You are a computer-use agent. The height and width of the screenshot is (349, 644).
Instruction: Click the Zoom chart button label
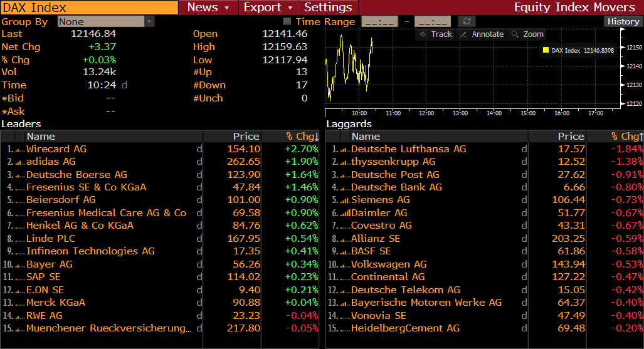(x=534, y=34)
